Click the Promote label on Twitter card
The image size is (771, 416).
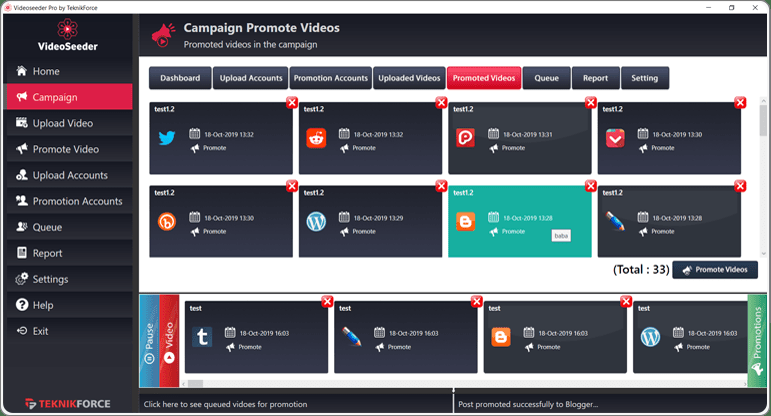point(214,148)
